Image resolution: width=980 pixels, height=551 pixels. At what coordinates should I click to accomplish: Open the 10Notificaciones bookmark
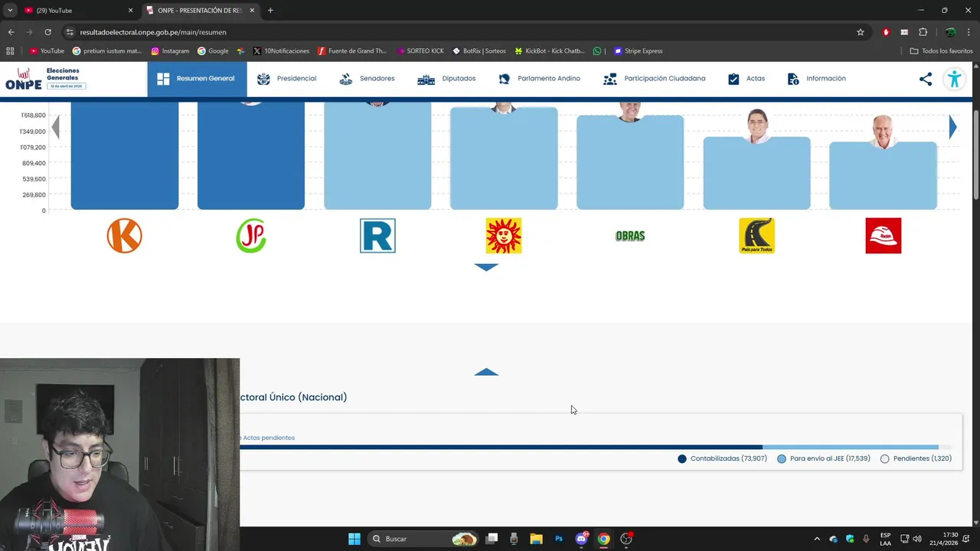281,51
